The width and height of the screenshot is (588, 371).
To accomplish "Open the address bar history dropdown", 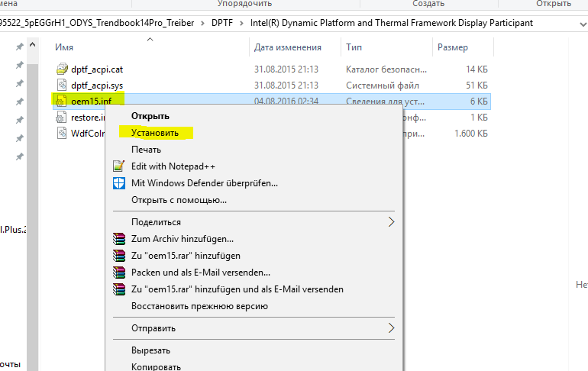I will click(x=583, y=24).
